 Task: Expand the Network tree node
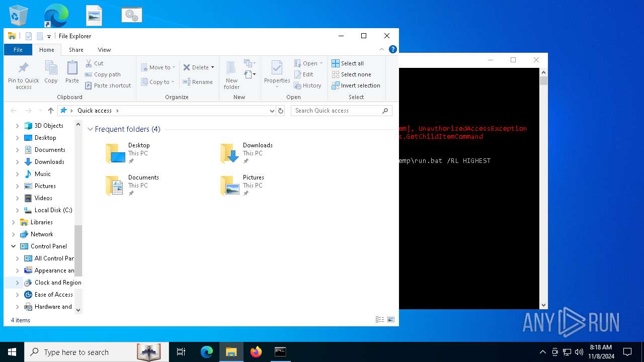point(14,234)
